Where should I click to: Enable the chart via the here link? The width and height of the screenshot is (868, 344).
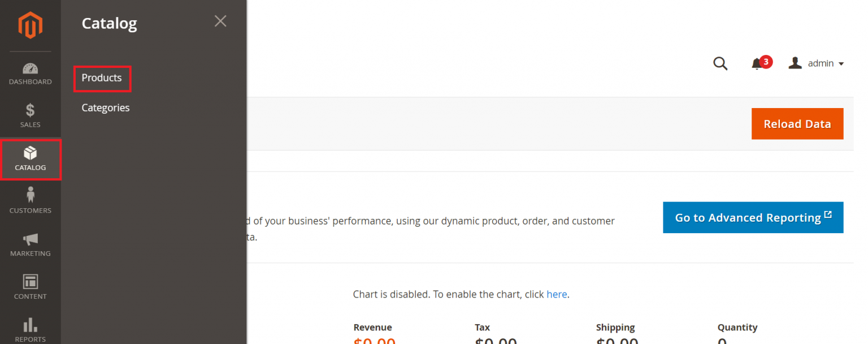point(557,294)
